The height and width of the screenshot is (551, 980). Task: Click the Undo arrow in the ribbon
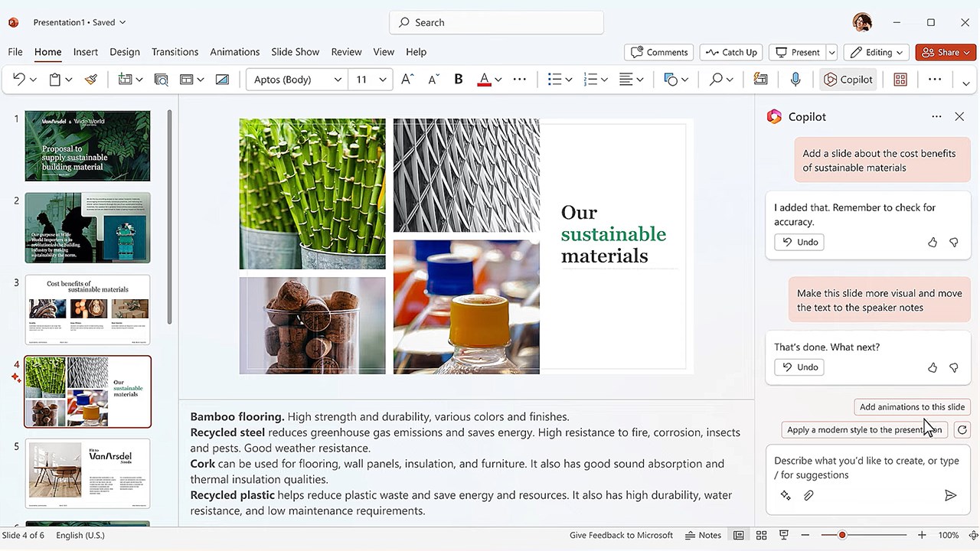click(x=18, y=79)
